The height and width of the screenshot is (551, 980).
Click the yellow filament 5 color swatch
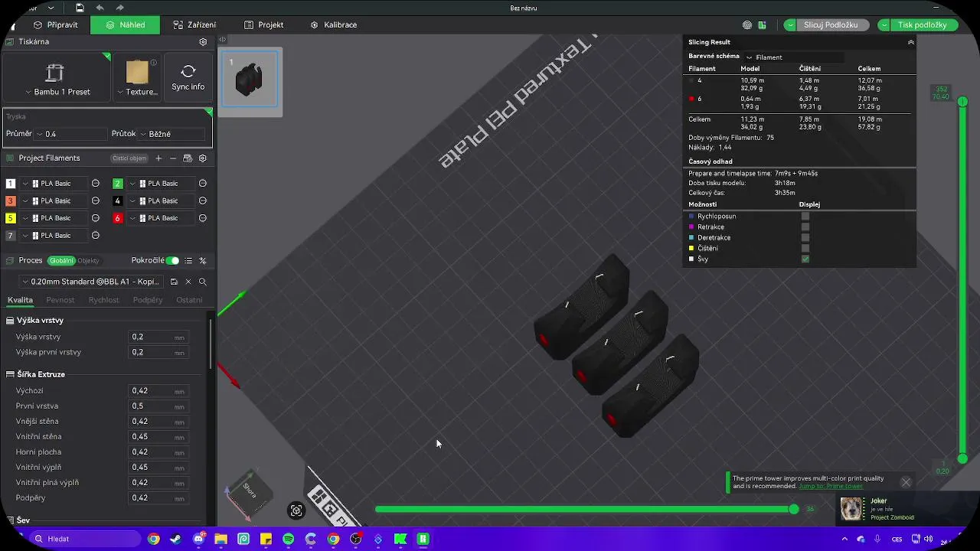click(x=10, y=218)
